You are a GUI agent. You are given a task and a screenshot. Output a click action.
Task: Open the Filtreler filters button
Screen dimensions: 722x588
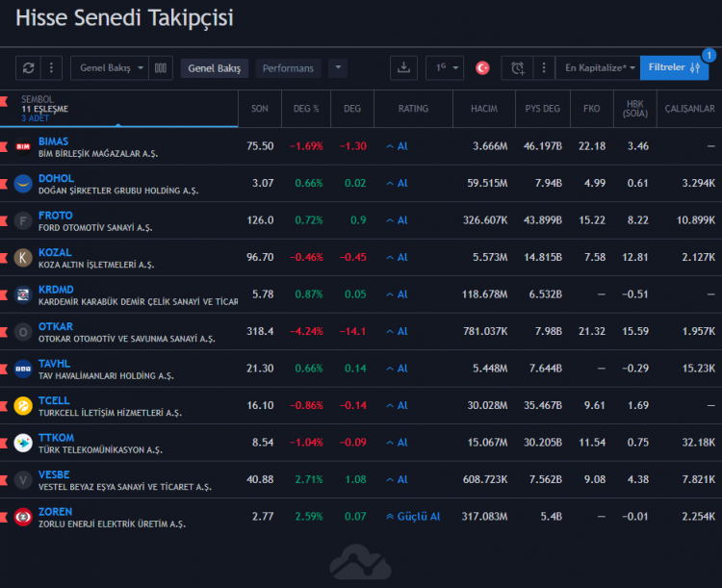click(674, 67)
